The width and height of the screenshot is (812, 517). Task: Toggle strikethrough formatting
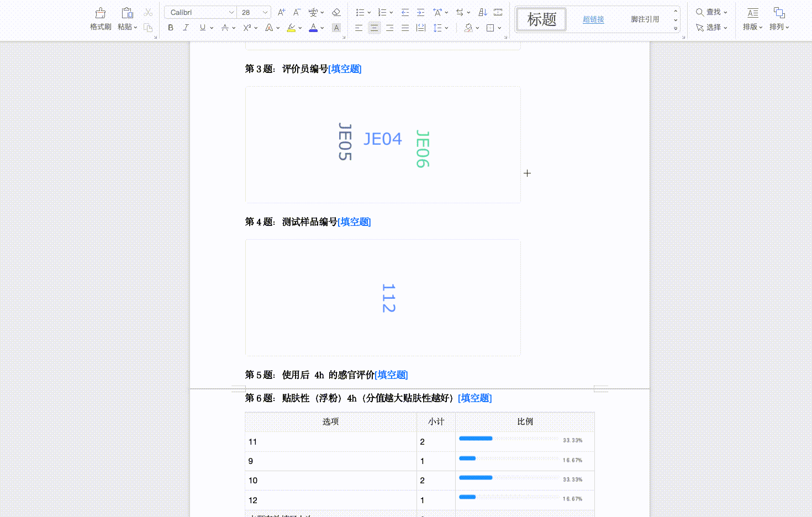tap(225, 28)
